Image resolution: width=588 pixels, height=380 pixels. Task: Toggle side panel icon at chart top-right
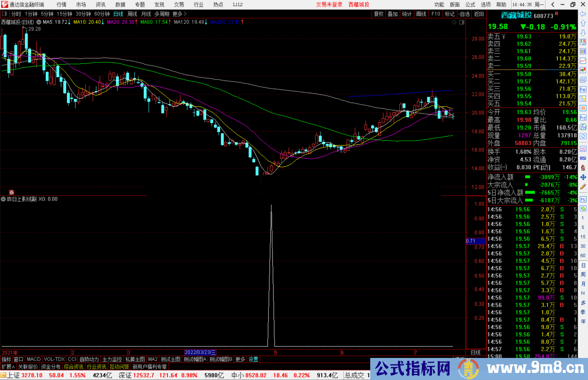[x=462, y=22]
